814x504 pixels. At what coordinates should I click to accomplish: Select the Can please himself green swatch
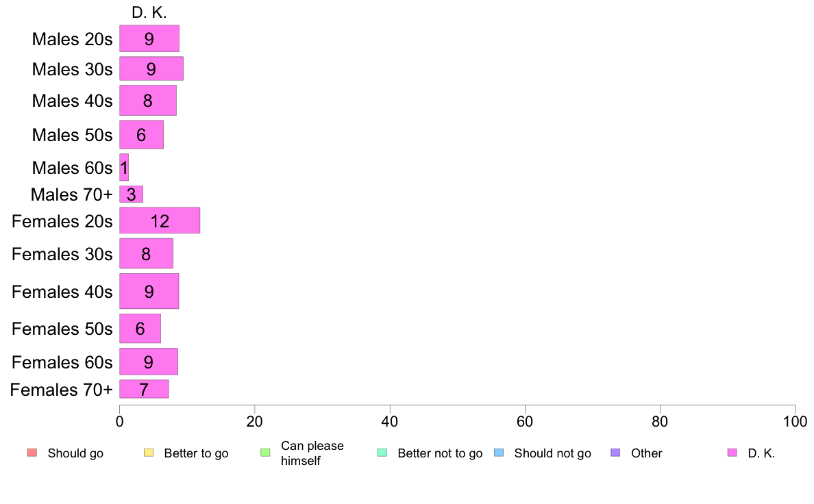click(x=265, y=453)
